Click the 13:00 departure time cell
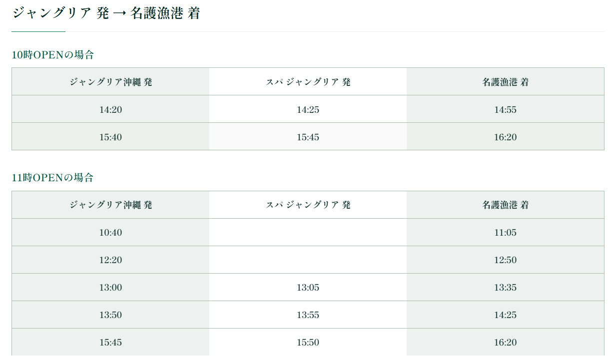Image resolution: width=613 pixels, height=364 pixels. click(x=110, y=288)
